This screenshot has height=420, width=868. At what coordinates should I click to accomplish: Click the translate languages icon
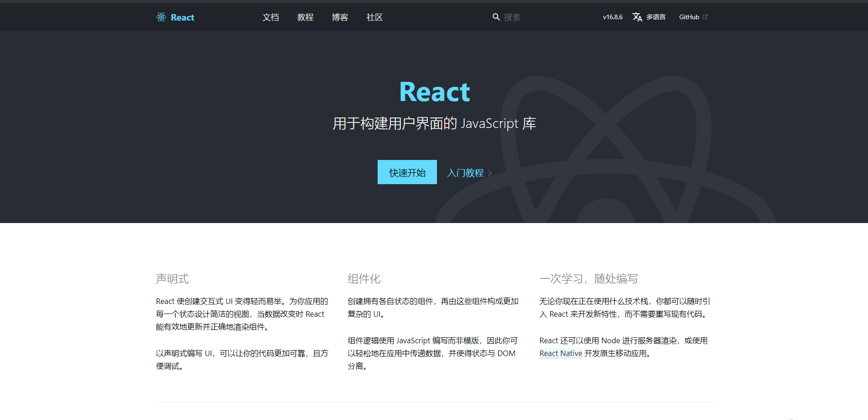click(637, 17)
